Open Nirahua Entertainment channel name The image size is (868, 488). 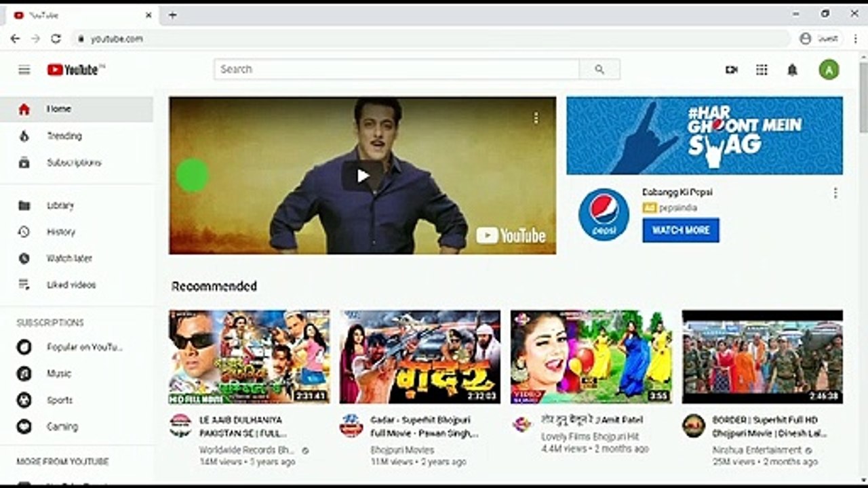coord(757,450)
